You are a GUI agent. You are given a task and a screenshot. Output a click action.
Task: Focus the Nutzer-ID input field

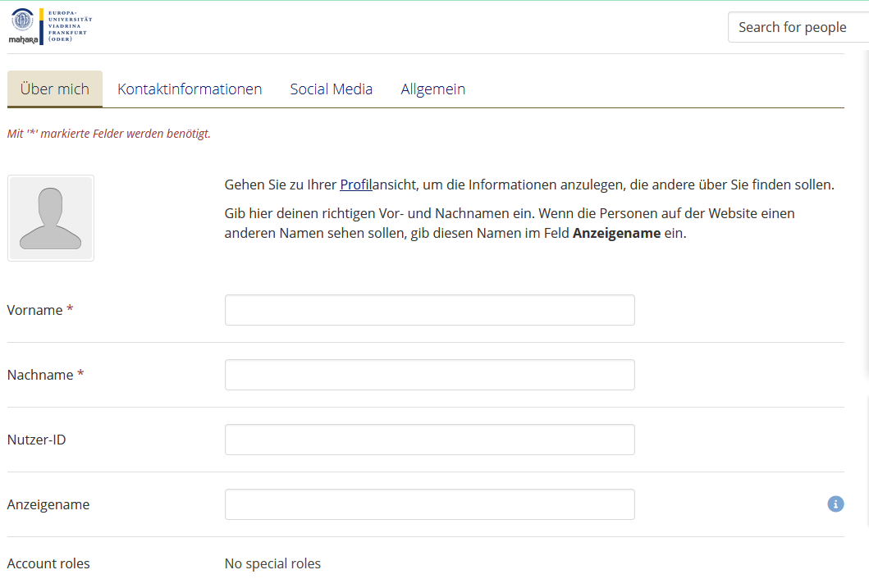tap(429, 440)
